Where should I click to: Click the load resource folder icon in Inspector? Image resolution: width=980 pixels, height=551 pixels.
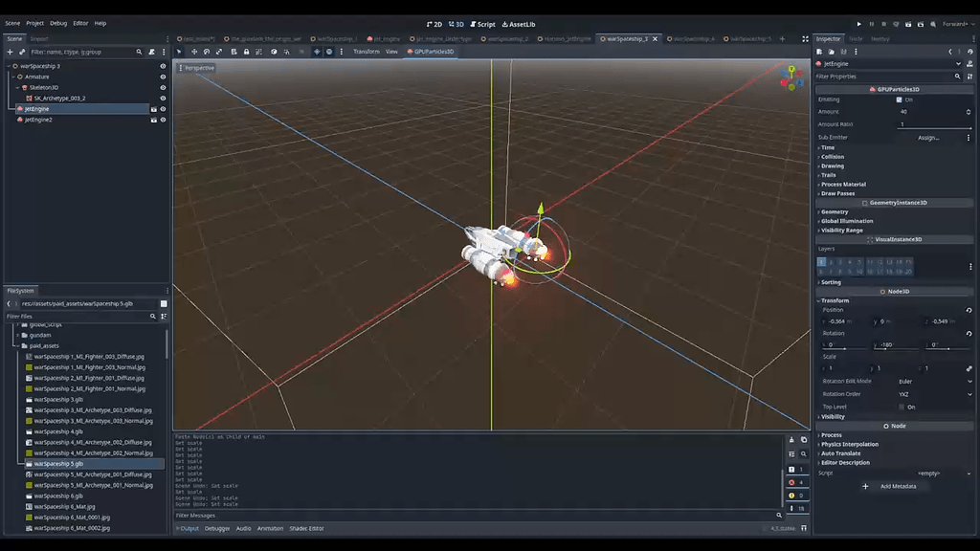(832, 52)
